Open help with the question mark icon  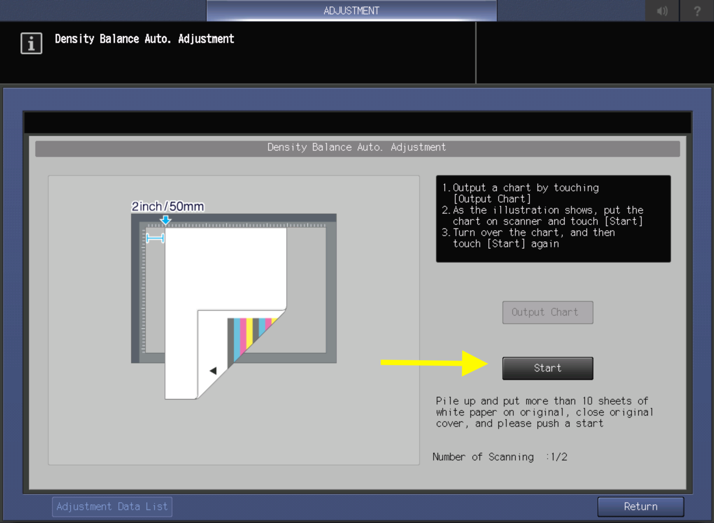(x=697, y=11)
